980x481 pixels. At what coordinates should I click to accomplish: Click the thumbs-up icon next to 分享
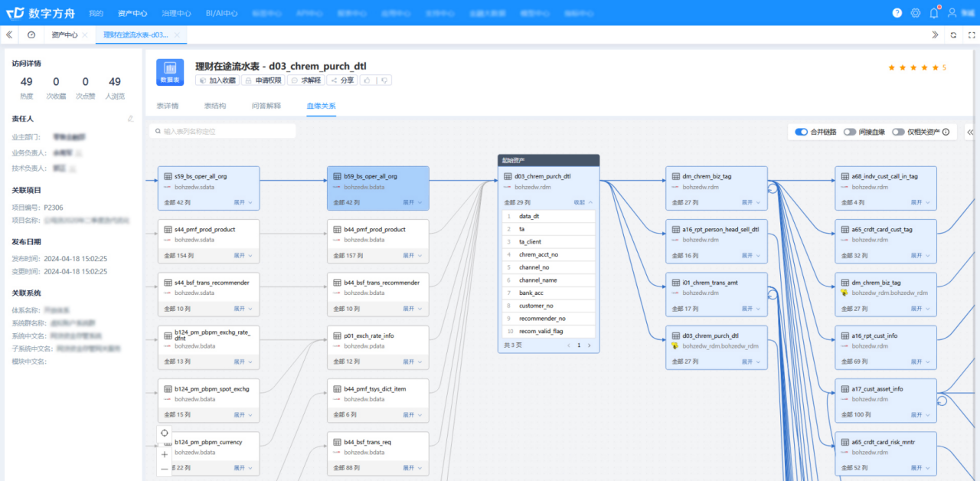click(367, 80)
